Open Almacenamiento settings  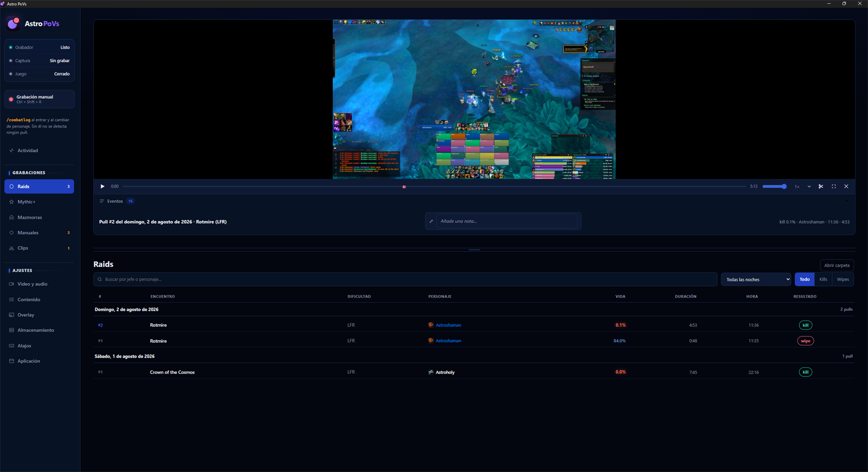[x=40, y=330]
